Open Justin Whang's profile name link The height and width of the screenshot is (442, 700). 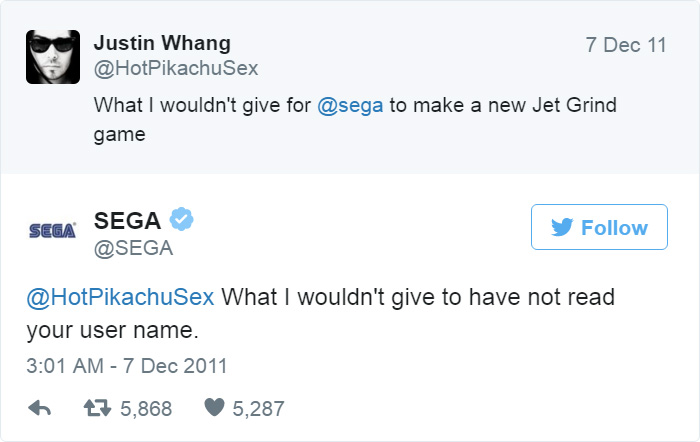(x=162, y=43)
